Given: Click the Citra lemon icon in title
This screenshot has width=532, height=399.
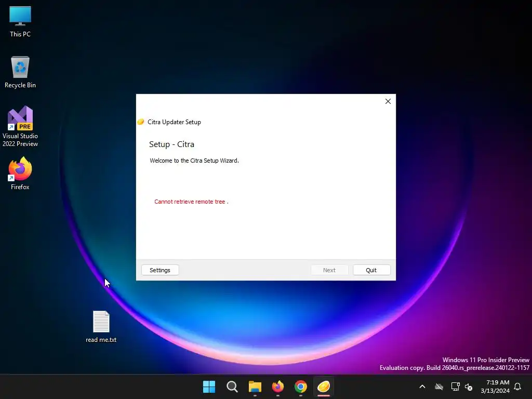Looking at the screenshot, I should [140, 122].
